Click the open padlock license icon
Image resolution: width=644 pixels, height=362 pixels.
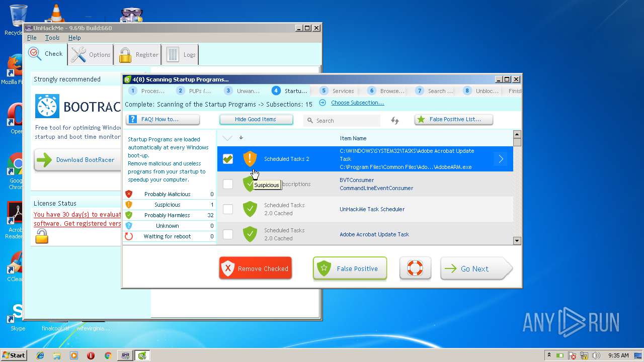(x=42, y=236)
